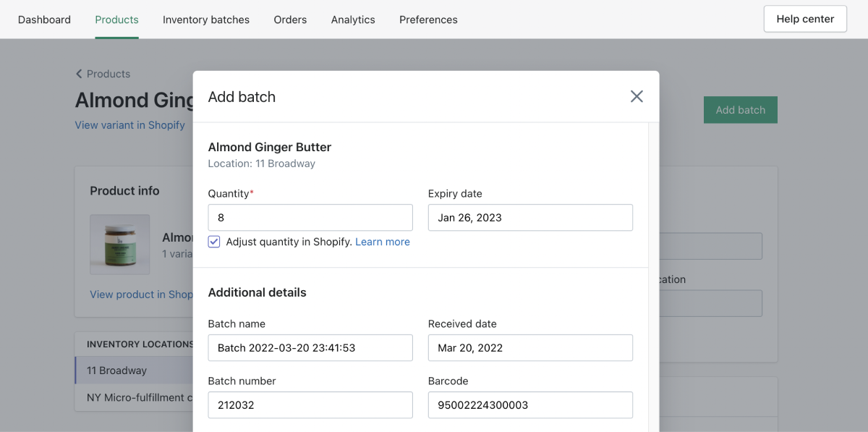This screenshot has height=432, width=868.
Task: Click the Almond Ginger Butter dialog heading
Action: pos(270,147)
